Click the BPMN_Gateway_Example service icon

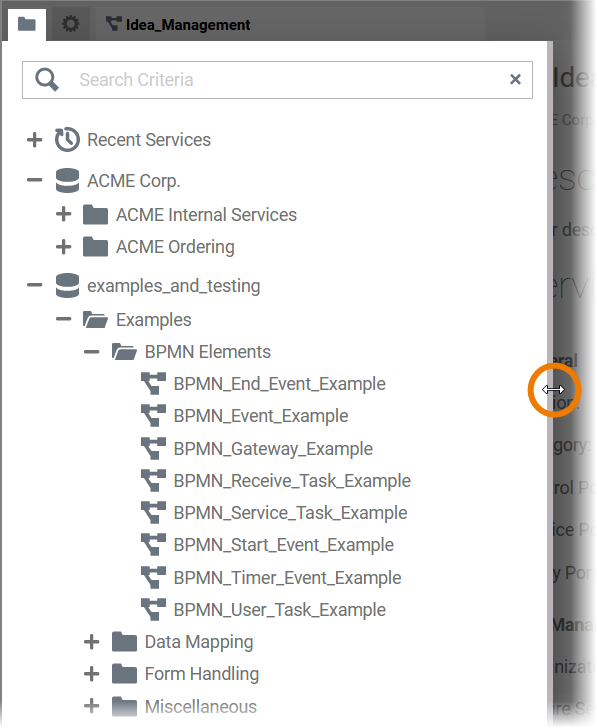[153, 448]
